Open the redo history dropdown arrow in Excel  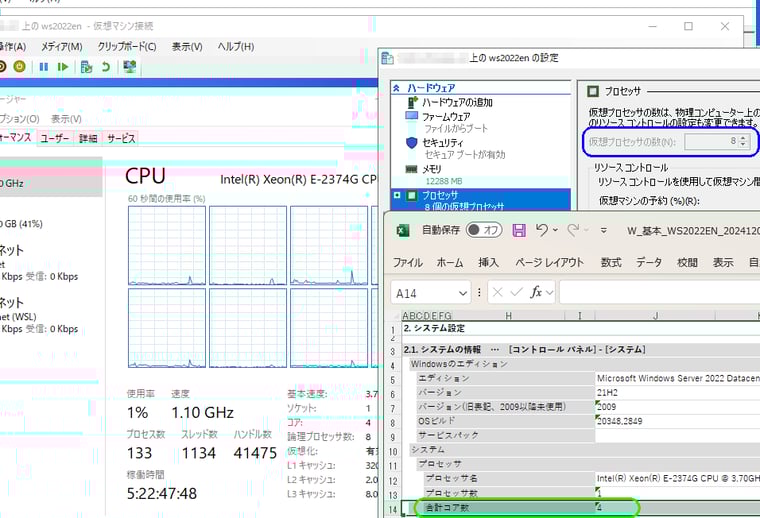coord(586,230)
